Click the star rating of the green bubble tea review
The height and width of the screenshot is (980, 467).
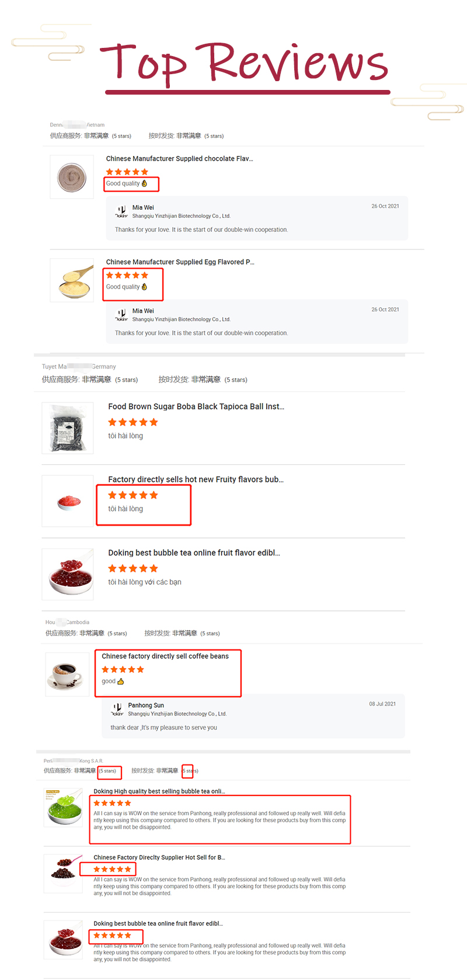tap(111, 802)
